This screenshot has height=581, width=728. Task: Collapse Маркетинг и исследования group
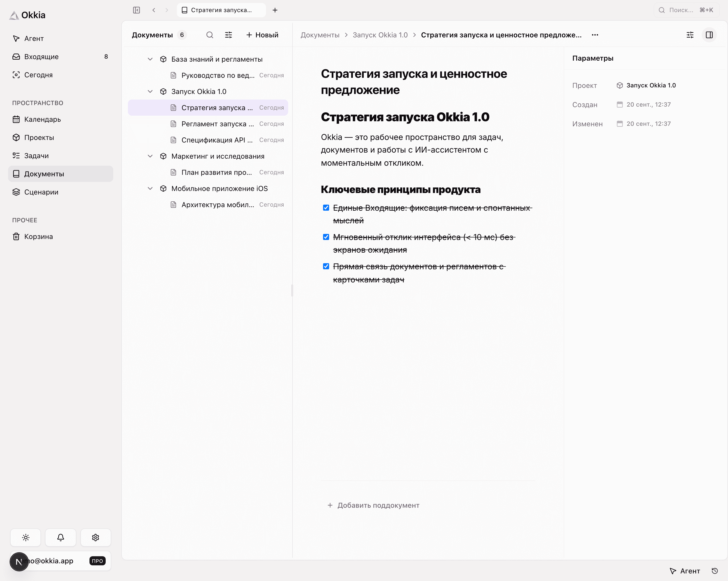tap(150, 157)
